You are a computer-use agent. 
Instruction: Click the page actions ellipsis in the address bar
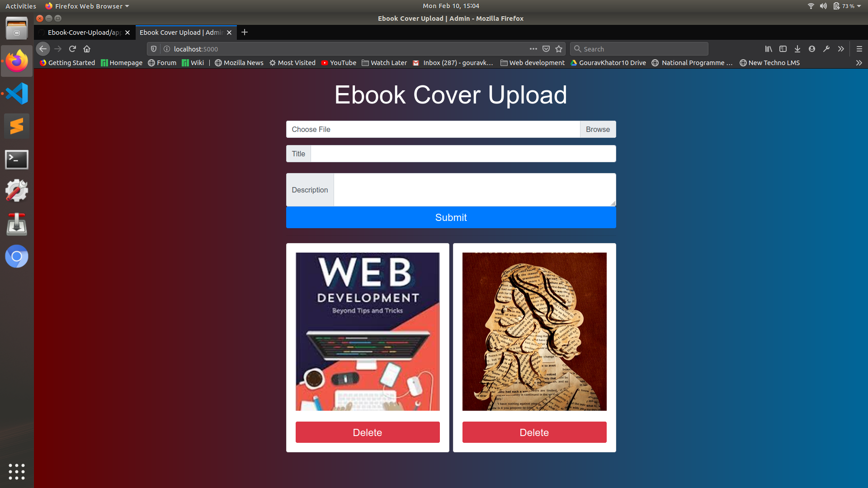[533, 49]
